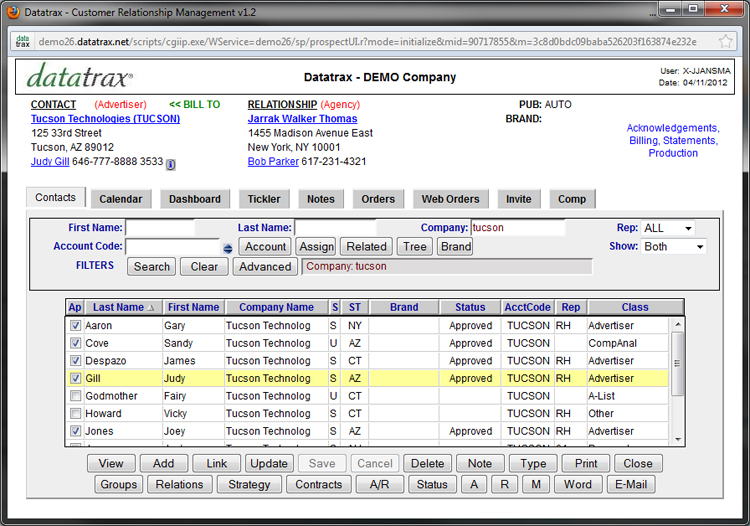Sort by the Company Name column header
The height and width of the screenshot is (526, 750).
(276, 307)
